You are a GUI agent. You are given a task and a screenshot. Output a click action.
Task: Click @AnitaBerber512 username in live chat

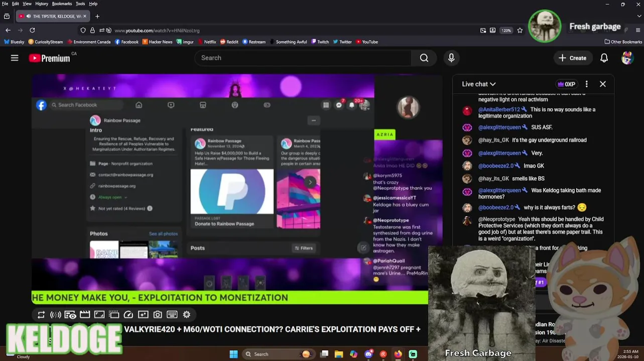point(499,109)
